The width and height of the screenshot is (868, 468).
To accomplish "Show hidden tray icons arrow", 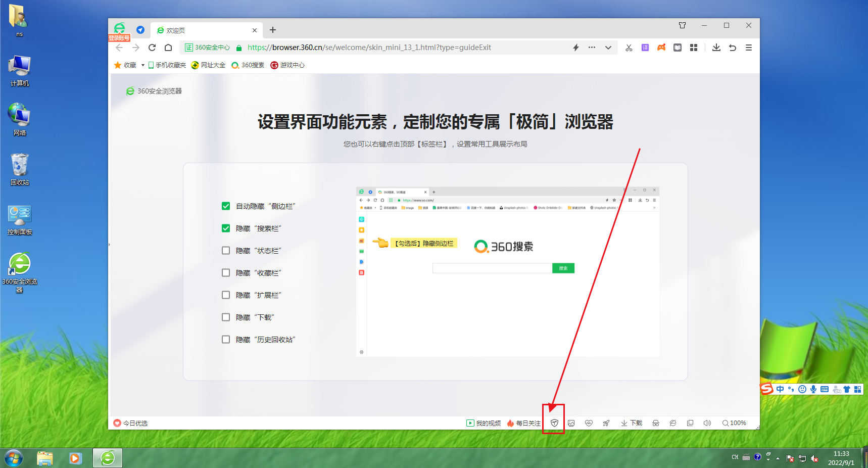I will [778, 458].
